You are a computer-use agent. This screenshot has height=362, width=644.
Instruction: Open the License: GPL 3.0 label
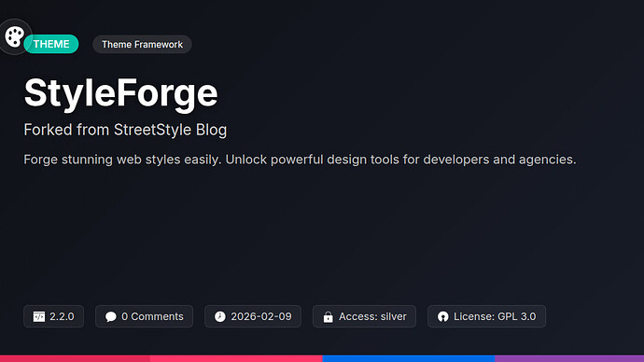495,316
